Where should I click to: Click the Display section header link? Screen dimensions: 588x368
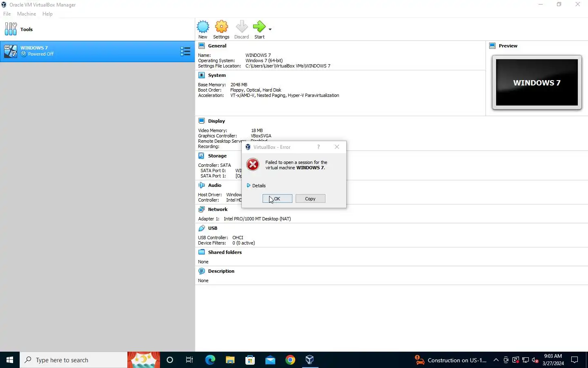click(216, 121)
